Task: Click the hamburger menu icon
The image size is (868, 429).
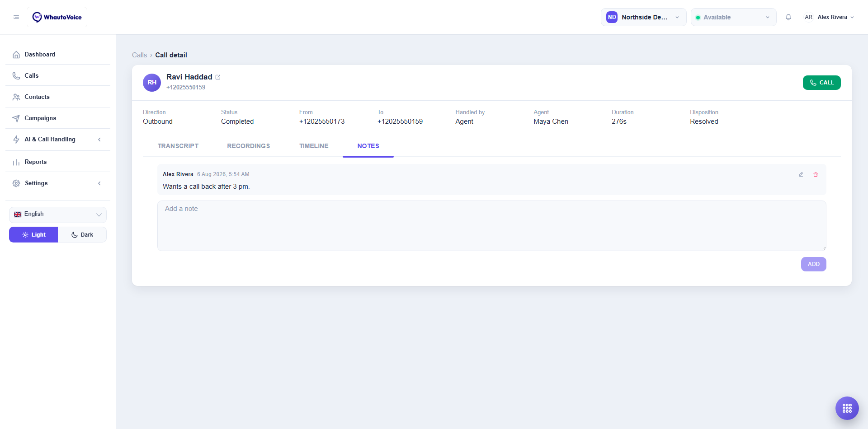Action: (x=16, y=17)
